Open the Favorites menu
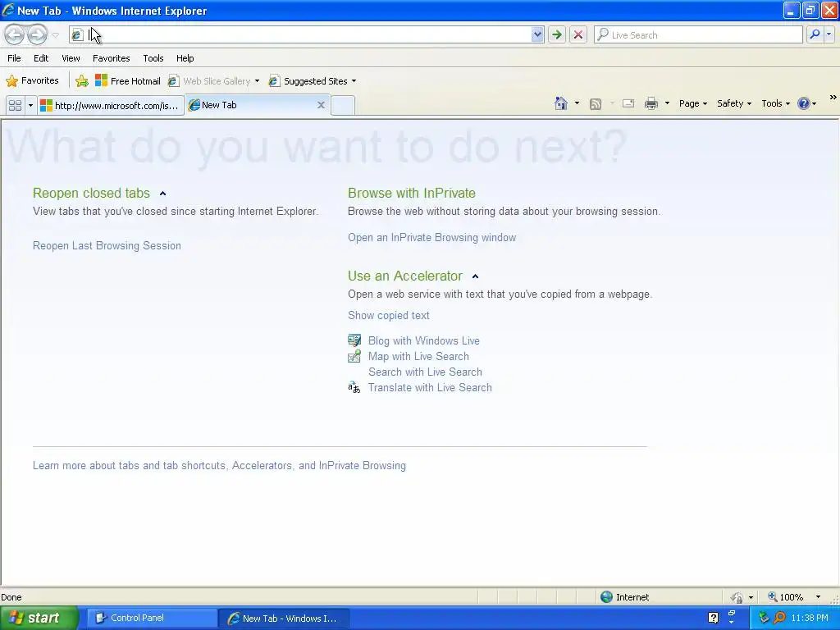 point(111,58)
